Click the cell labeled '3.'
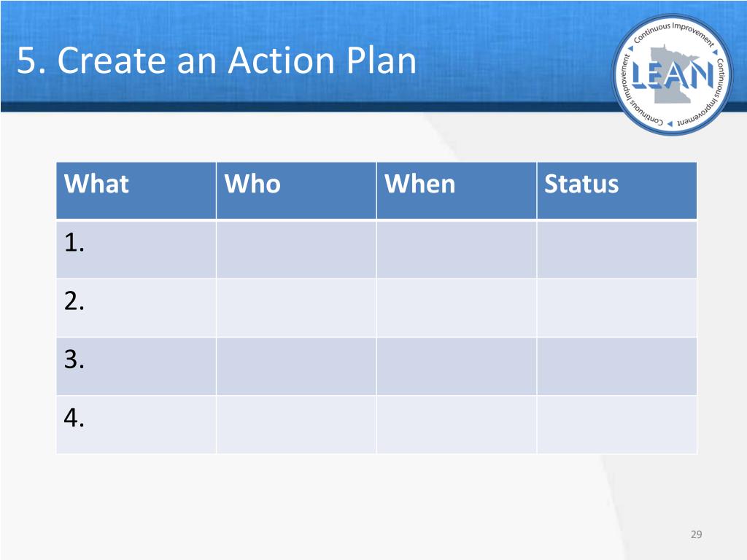Screen dimensions: 747x560 (136, 366)
